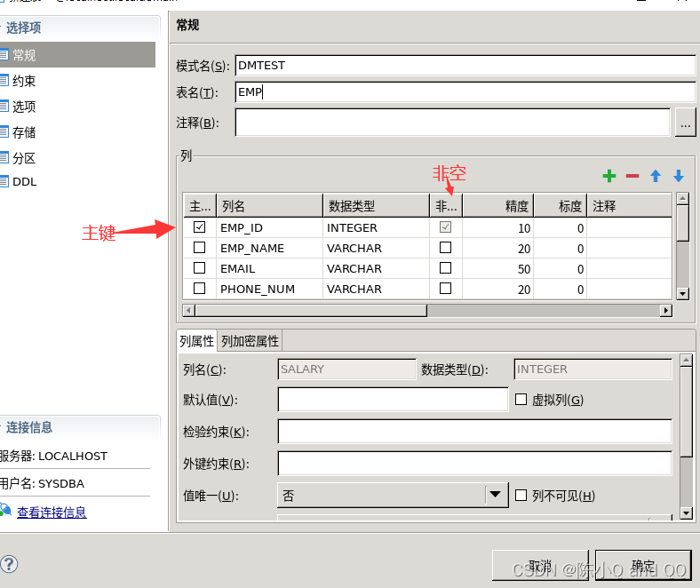Select 常规 in the options list

(x=77, y=55)
